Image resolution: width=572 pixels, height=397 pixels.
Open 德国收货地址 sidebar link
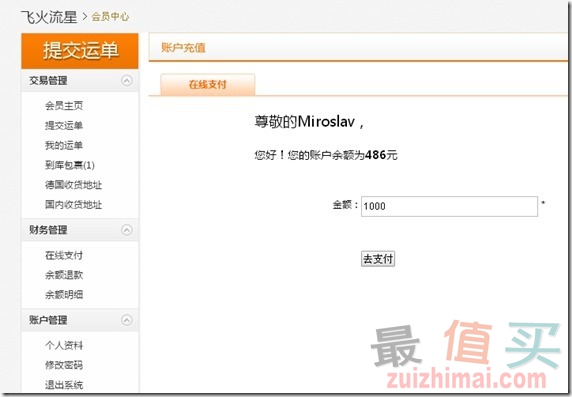coord(74,185)
